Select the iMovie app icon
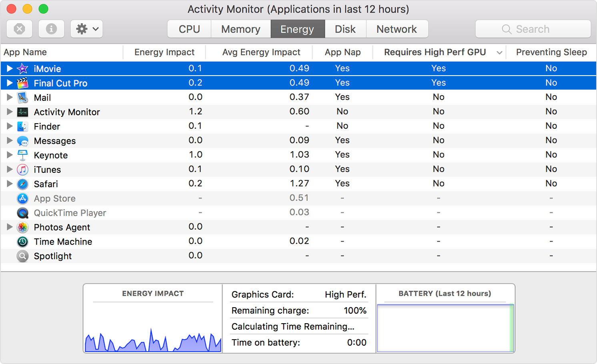The height and width of the screenshot is (364, 597). [22, 68]
